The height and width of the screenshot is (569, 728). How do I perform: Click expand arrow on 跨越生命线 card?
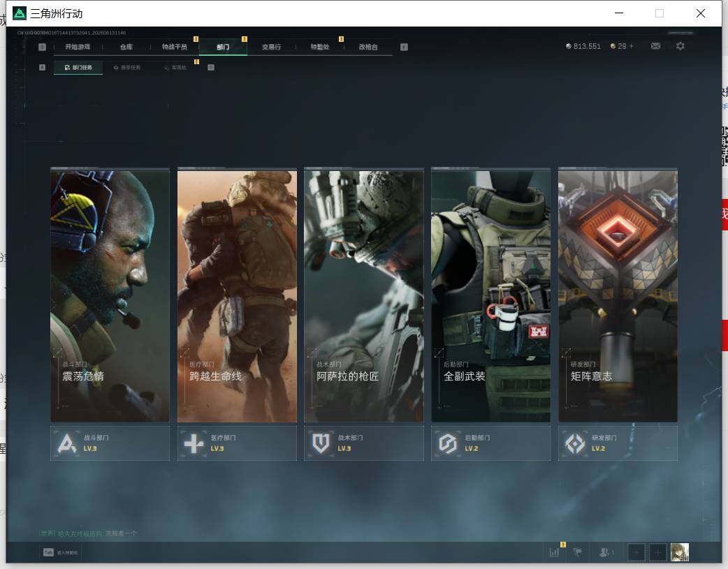(184, 353)
